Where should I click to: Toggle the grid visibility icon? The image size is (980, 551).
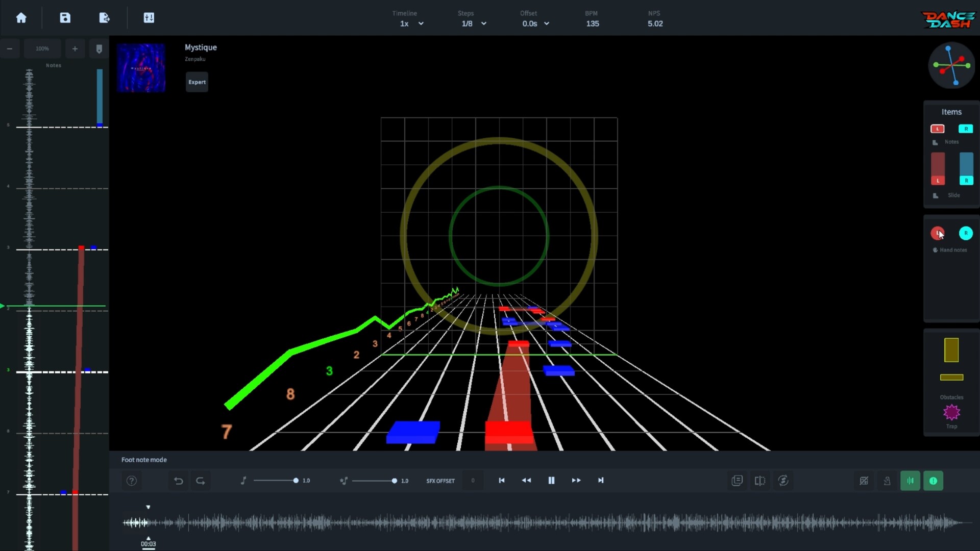pos(864,481)
